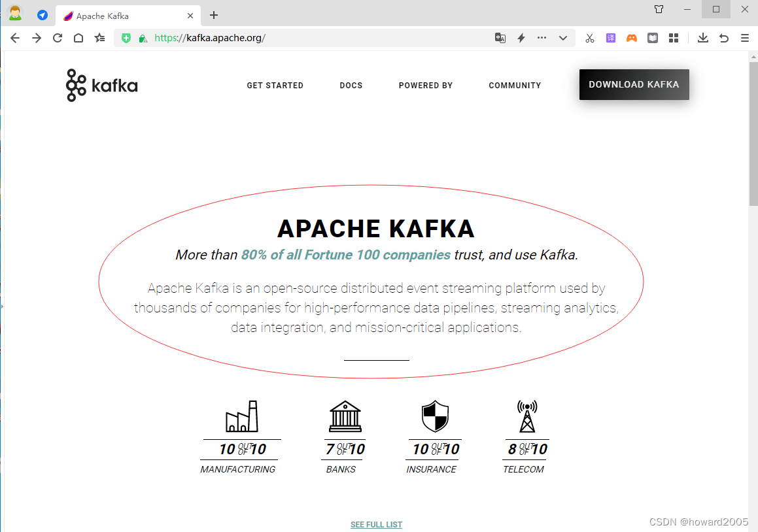Click the TELECOM label text

click(524, 469)
